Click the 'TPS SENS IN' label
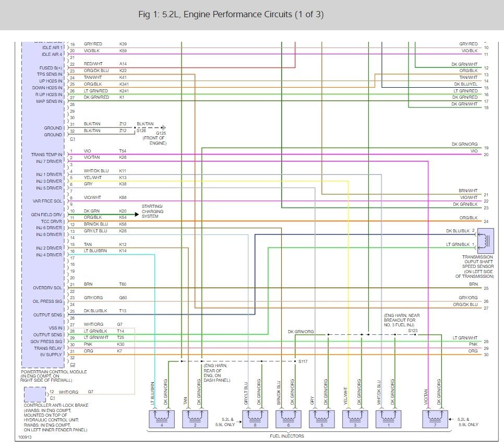 click(50, 74)
